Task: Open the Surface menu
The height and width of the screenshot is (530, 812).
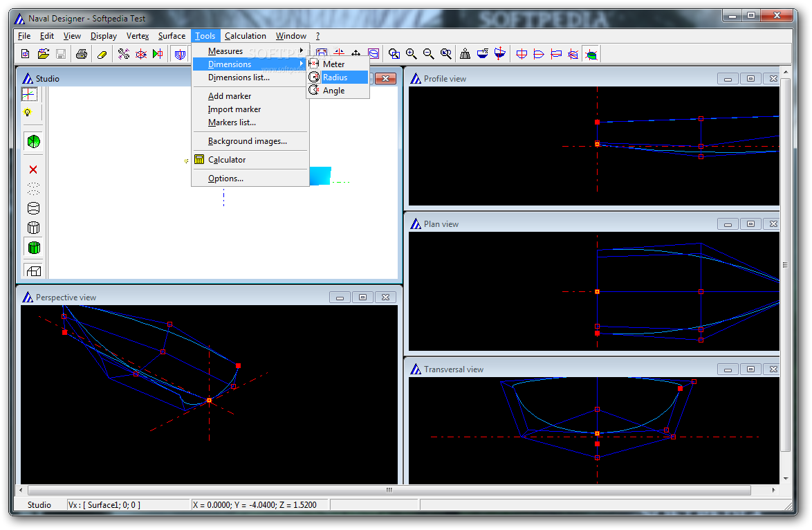Action: [172, 36]
